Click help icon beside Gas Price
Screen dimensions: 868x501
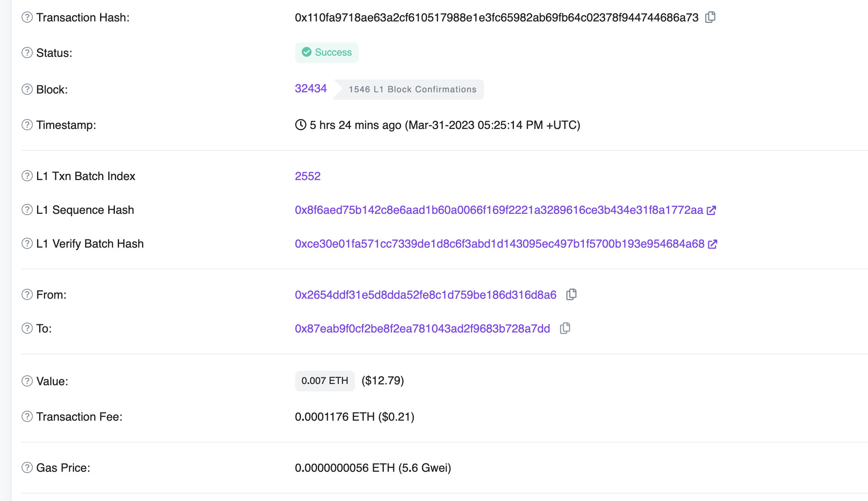coord(27,468)
